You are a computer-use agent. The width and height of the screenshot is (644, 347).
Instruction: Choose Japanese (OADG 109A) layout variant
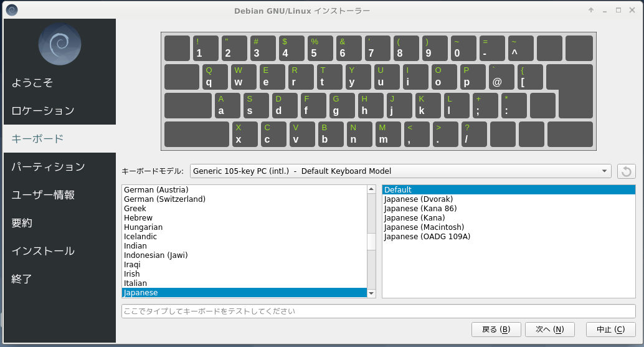pyautogui.click(x=427, y=237)
